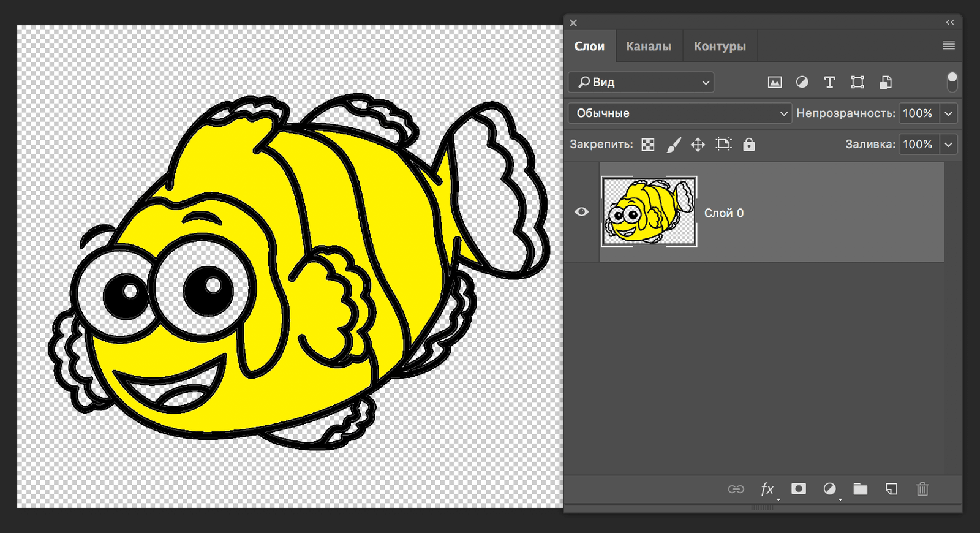Click the adjustment layer filter icon
980x533 pixels.
(x=802, y=82)
